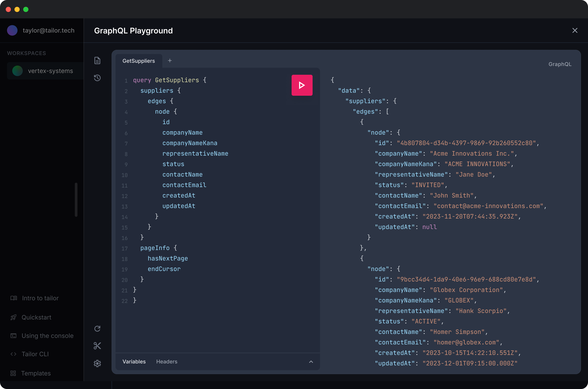Close the GraphQL Playground panel
Screen dimensions: 588x389
[575, 31]
